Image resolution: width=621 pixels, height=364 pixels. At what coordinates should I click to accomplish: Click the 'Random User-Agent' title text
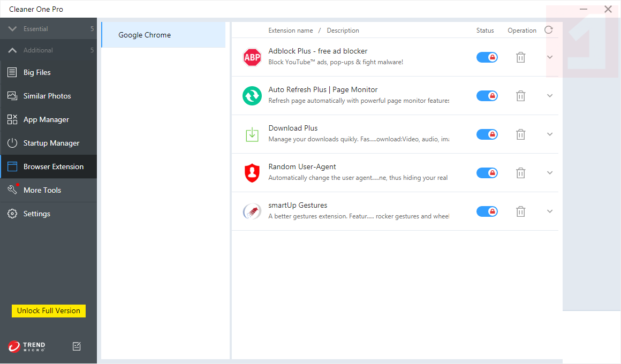(302, 167)
